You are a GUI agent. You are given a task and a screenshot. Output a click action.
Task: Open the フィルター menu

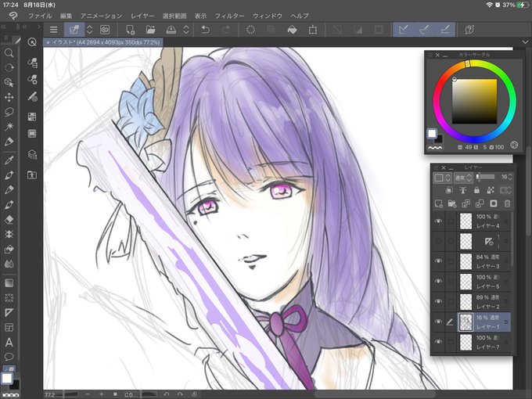229,16
